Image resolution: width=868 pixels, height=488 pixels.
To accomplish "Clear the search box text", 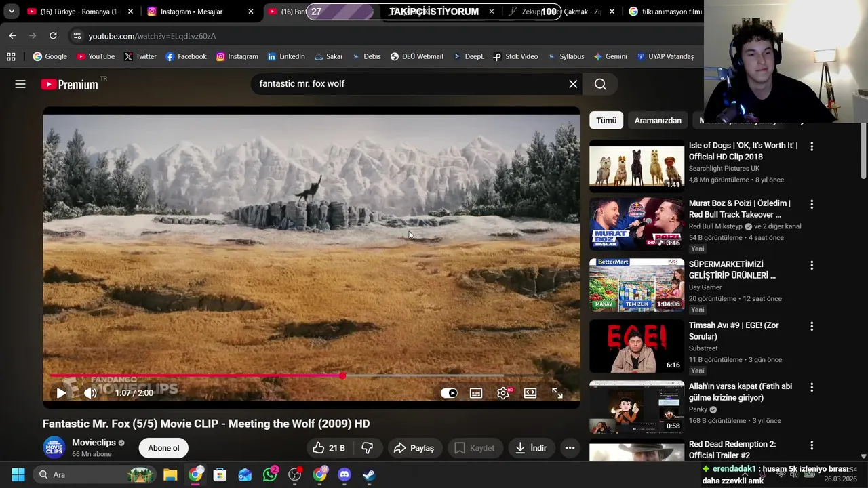I will (573, 84).
